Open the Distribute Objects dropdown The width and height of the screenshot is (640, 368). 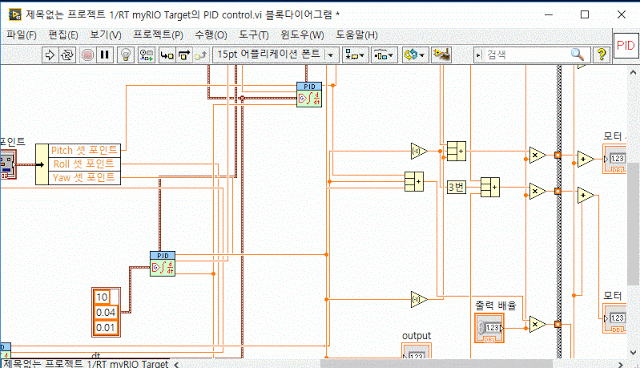[x=383, y=55]
